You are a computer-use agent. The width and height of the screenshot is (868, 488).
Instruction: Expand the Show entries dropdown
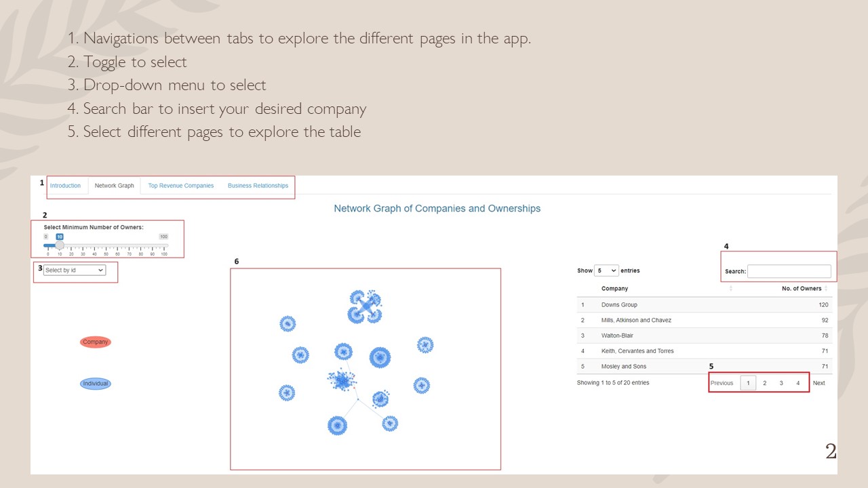[606, 270]
